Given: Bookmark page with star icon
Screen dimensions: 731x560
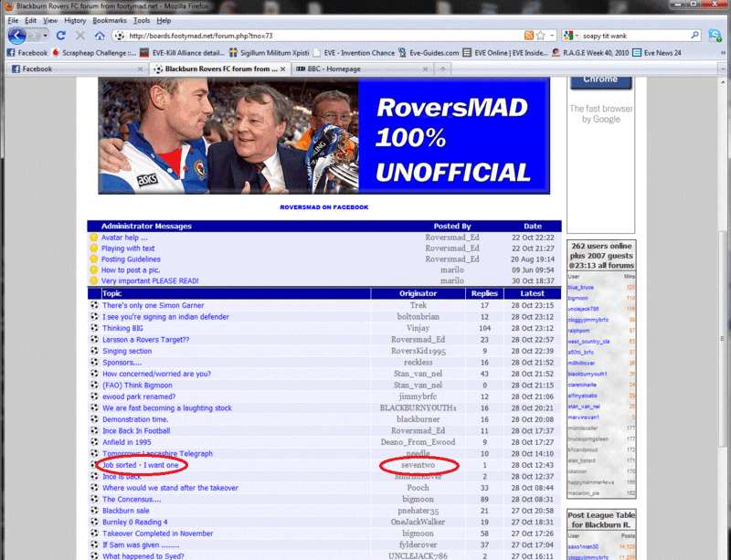Looking at the screenshot, I should pyautogui.click(x=541, y=36).
